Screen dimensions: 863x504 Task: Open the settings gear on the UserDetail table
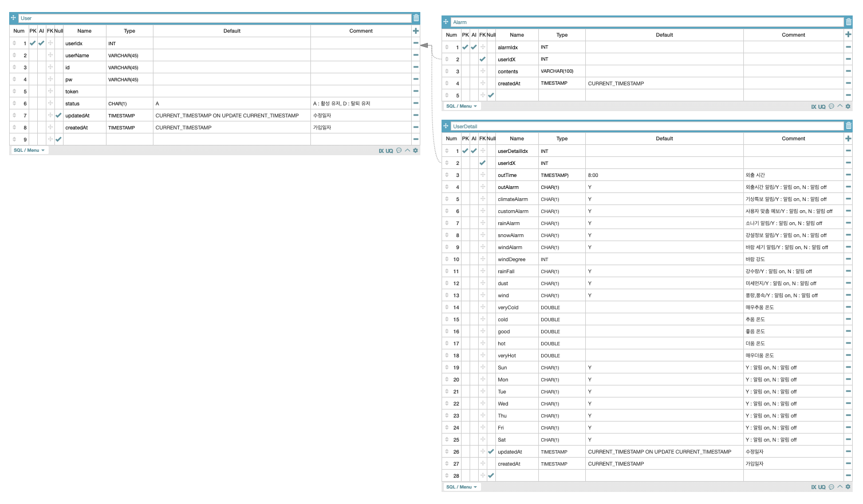point(849,487)
